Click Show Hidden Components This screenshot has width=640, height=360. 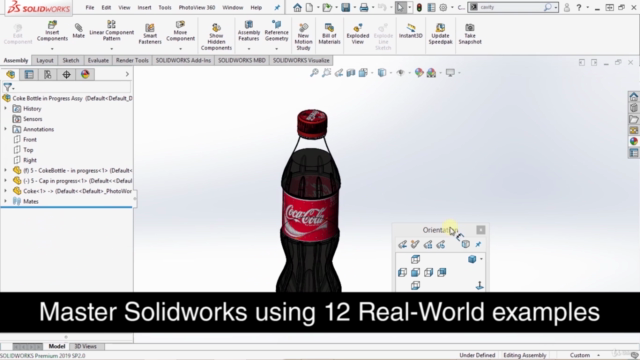(x=216, y=36)
